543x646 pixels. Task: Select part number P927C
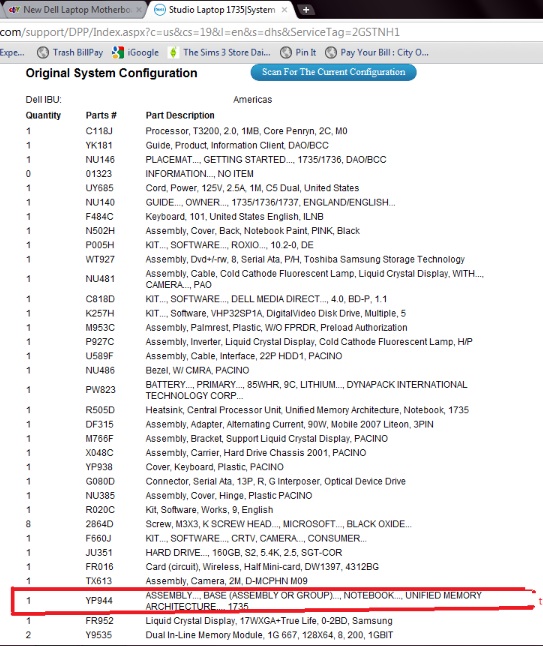point(100,342)
